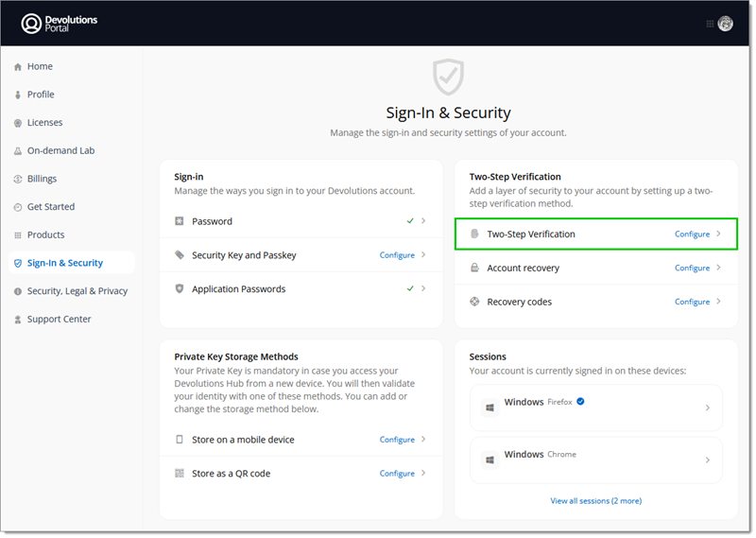This screenshot has width=756, height=538.
Task: Click the Licenses badge icon in sidebar
Action: tap(18, 123)
